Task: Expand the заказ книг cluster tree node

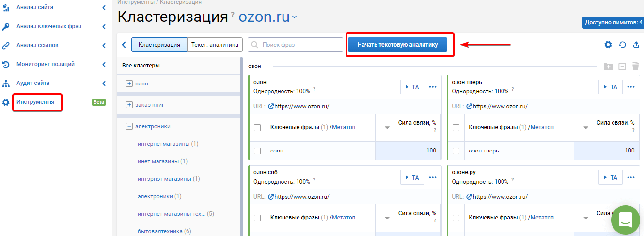Action: pos(129,105)
